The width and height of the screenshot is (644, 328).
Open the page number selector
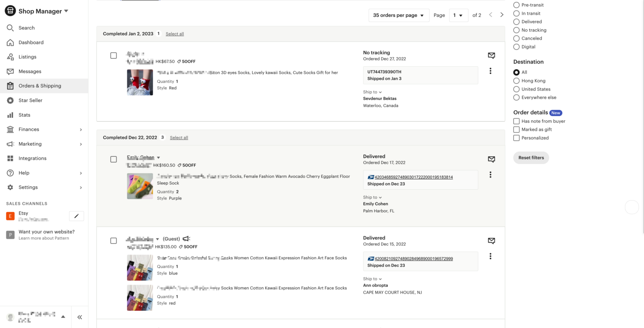[459, 15]
